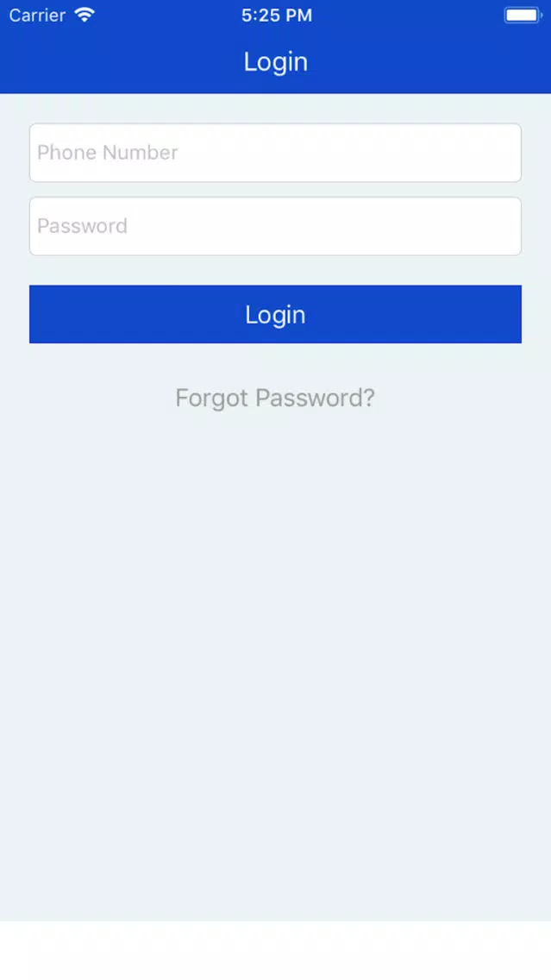Click the blue navigation header bar

pyautogui.click(x=276, y=61)
